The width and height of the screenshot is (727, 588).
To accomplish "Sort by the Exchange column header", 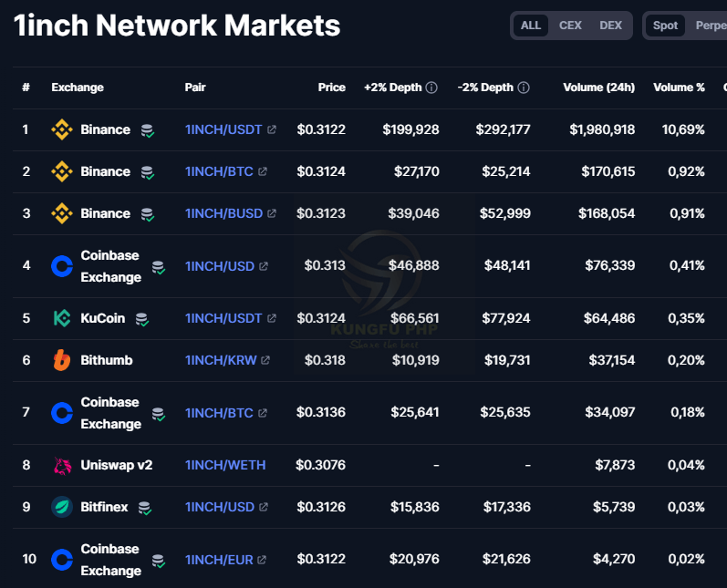I will pyautogui.click(x=78, y=88).
